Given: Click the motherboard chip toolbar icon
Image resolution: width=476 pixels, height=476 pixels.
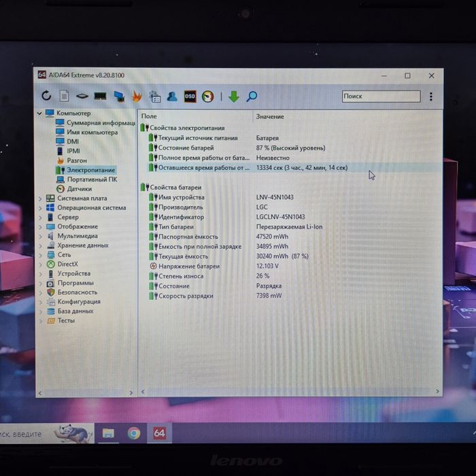Looking at the screenshot, I should click(82, 97).
